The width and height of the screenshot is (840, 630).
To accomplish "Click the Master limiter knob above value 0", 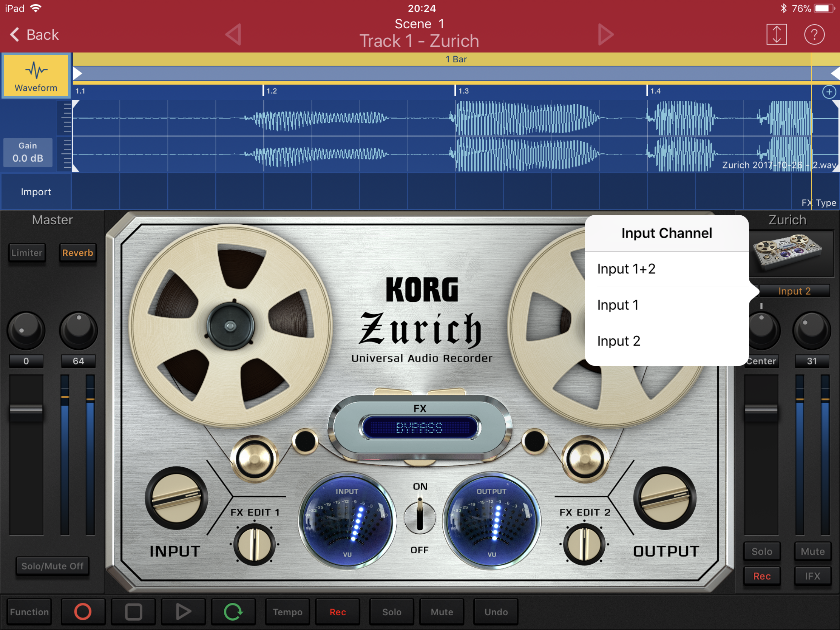I will click(26, 331).
